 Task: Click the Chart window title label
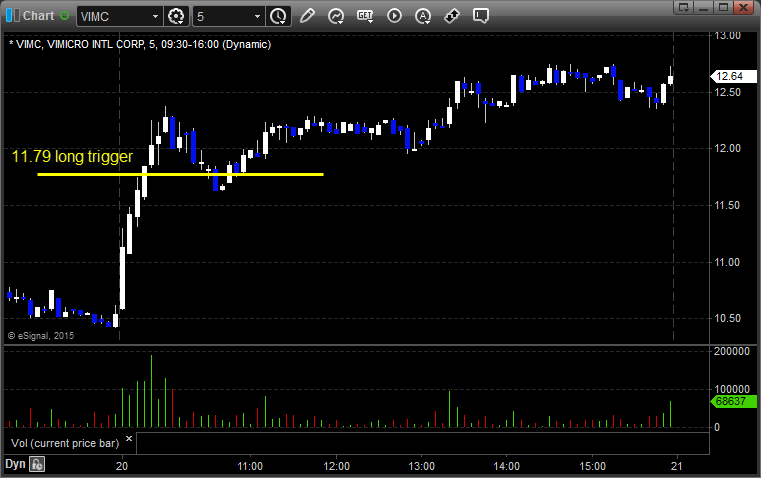pyautogui.click(x=39, y=16)
